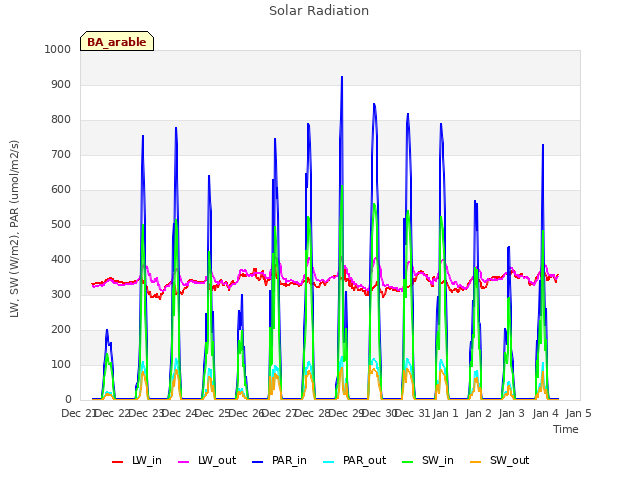Viewport: 640px width, 480px height.
Task: Click the tallest blue PAR_in peak near 925
Action: point(342,78)
